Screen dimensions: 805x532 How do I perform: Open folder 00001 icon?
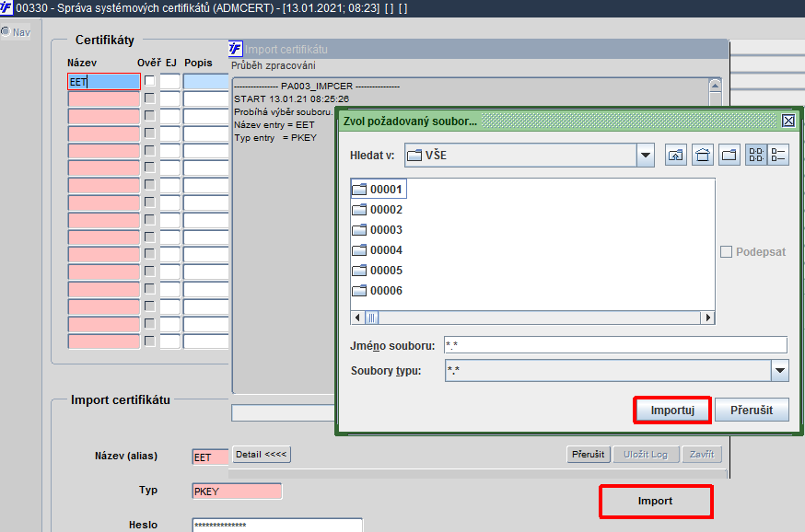pyautogui.click(x=359, y=190)
